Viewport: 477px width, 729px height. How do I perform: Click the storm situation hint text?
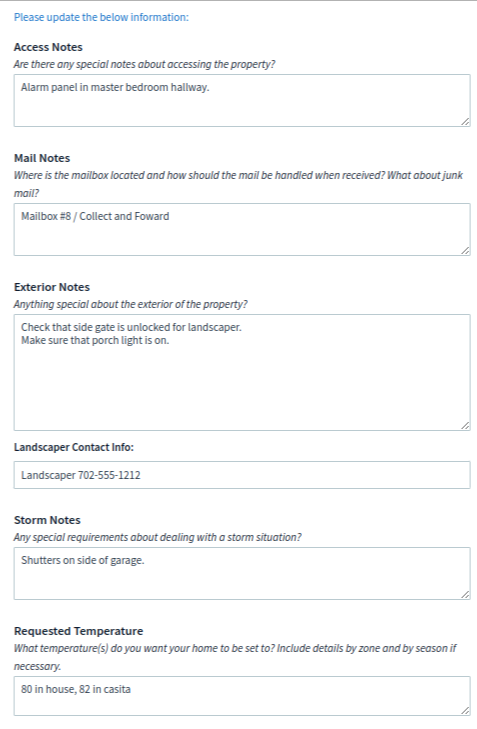pyautogui.click(x=158, y=537)
